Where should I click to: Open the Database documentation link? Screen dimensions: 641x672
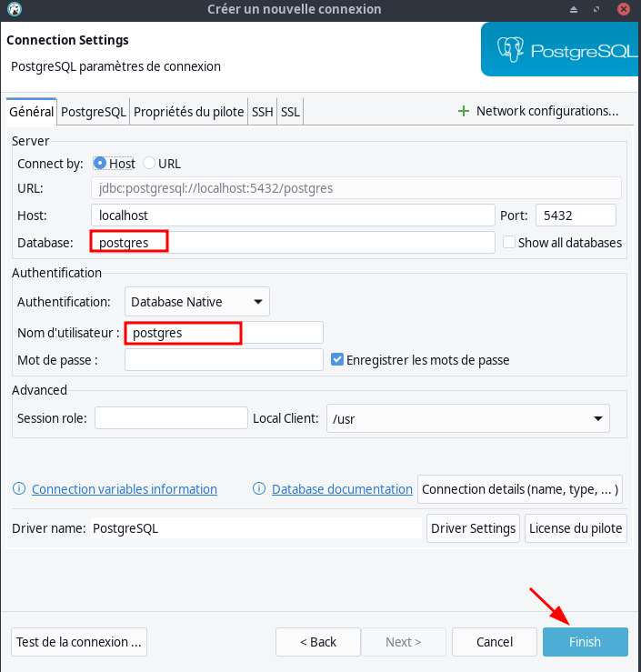pyautogui.click(x=342, y=489)
